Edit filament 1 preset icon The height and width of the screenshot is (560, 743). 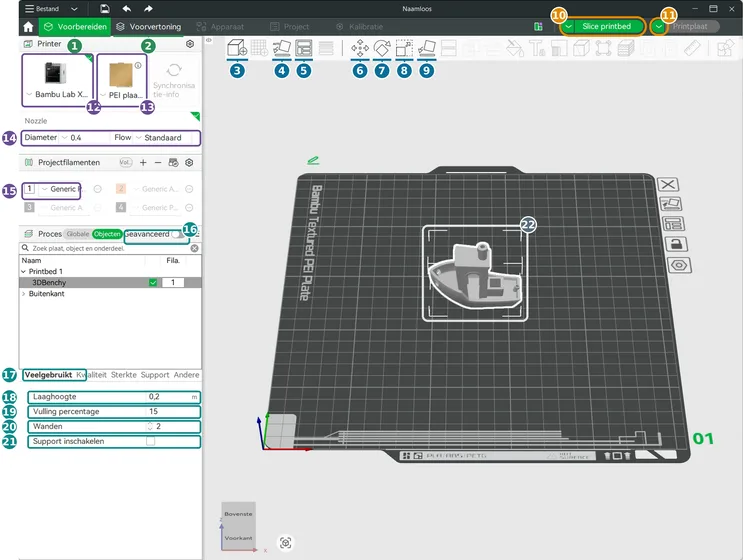(x=98, y=189)
